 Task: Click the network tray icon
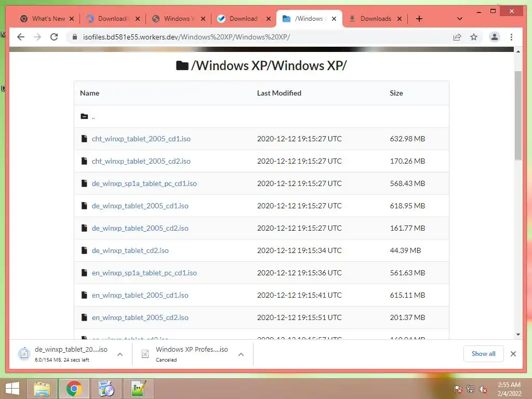471,389
